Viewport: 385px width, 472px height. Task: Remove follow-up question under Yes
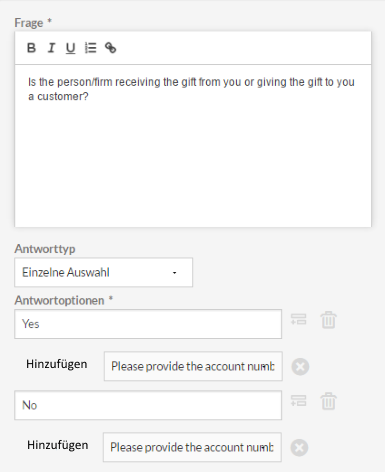[x=300, y=367]
